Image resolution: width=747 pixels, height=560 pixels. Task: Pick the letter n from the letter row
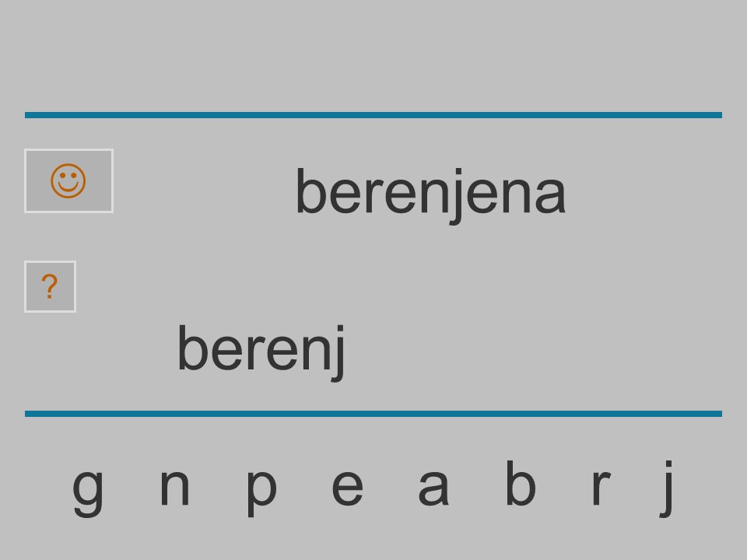tap(175, 486)
